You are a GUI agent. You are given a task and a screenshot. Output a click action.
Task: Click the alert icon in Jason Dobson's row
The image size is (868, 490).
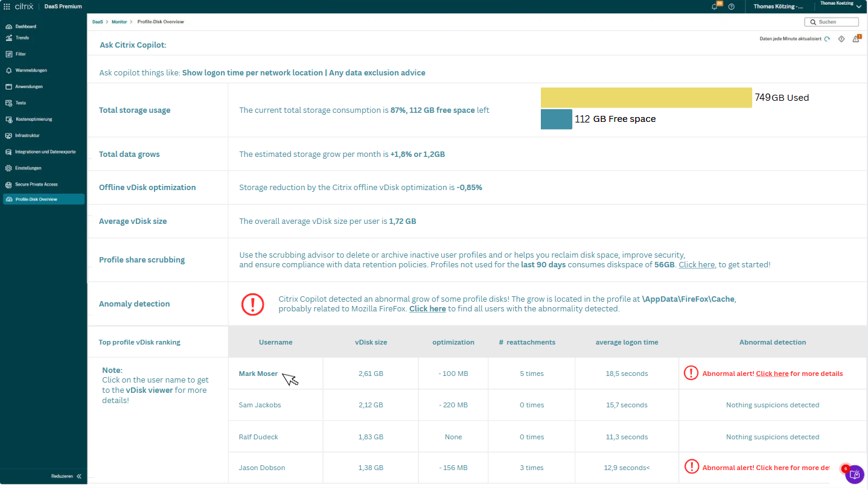692,467
